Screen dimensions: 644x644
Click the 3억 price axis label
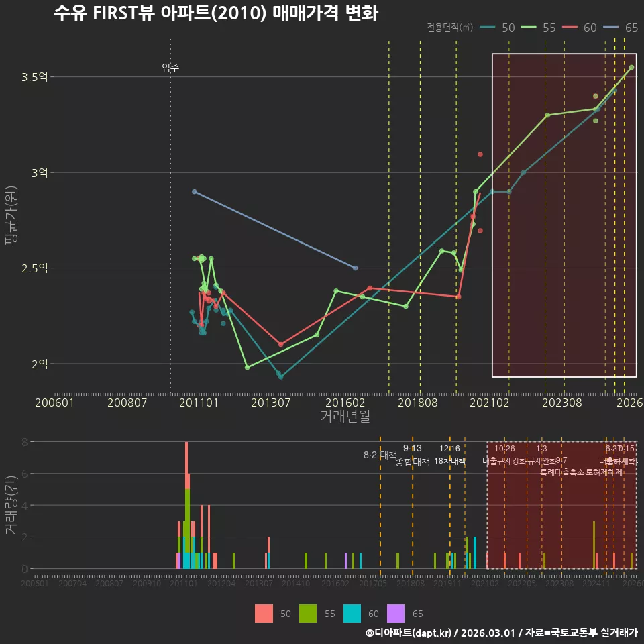(x=40, y=172)
